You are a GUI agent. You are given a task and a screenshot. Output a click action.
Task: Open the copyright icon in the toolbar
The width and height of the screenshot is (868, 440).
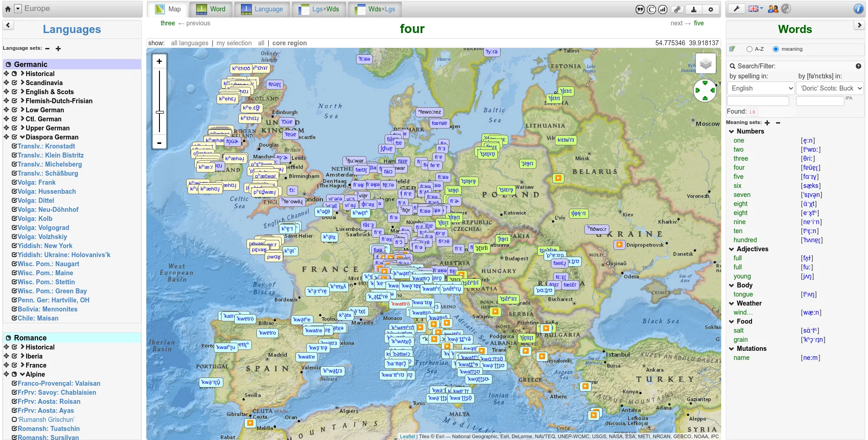651,9
